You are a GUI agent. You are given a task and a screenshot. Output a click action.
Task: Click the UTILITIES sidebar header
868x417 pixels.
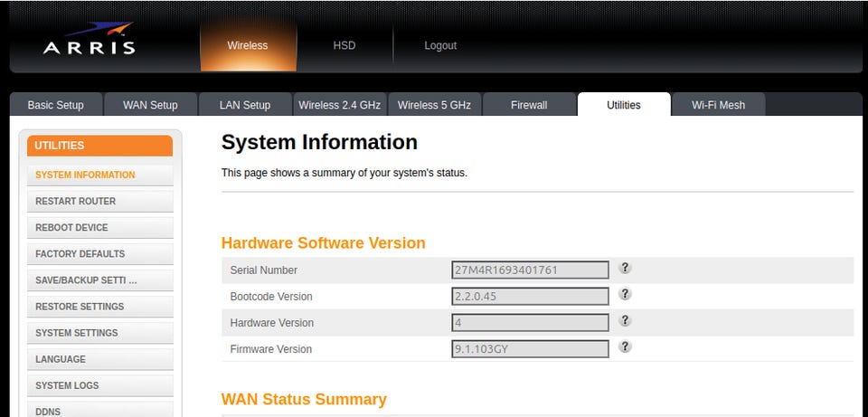click(x=100, y=146)
